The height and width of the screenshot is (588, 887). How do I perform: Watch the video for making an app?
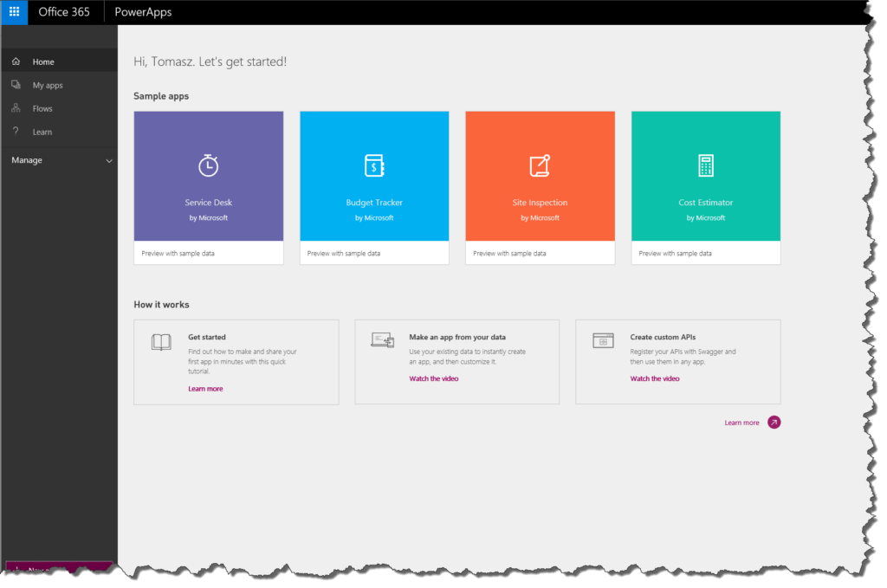point(434,378)
